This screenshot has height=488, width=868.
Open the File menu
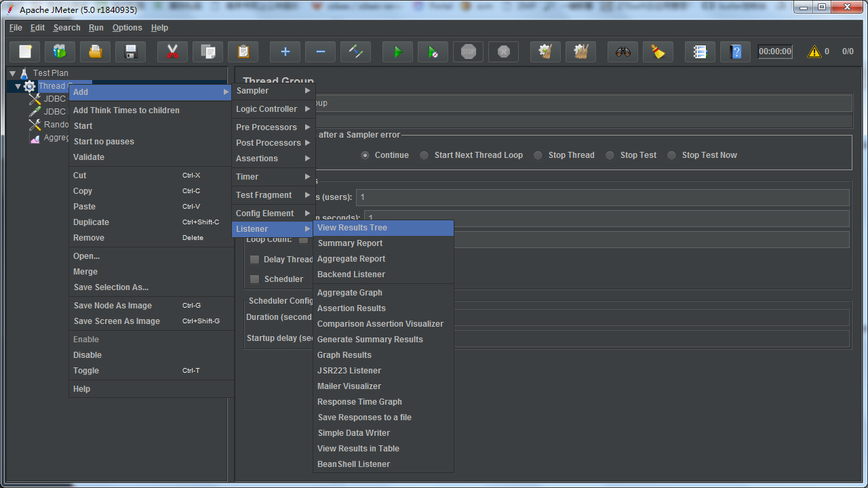pos(16,28)
